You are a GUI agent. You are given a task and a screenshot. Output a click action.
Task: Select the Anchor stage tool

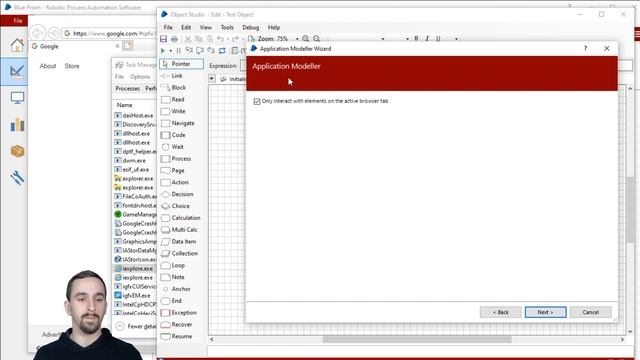point(176,289)
